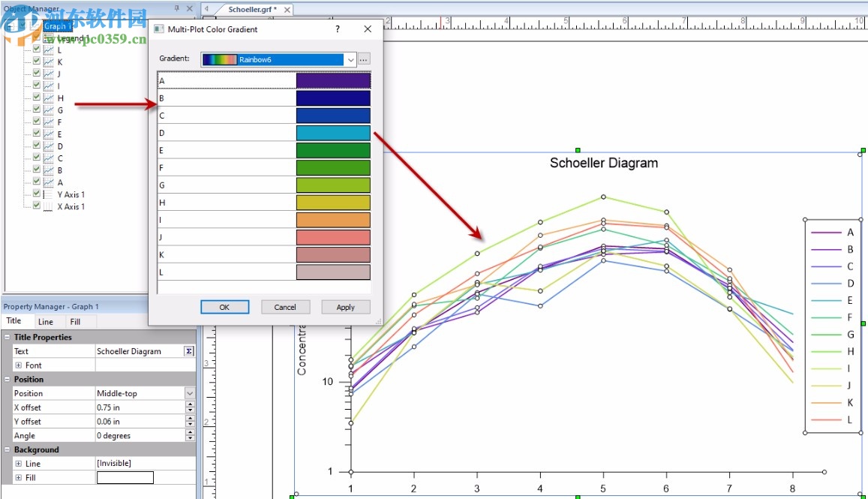Click the pin icon on the Object Manager panel
The width and height of the screenshot is (868, 499).
point(177,8)
